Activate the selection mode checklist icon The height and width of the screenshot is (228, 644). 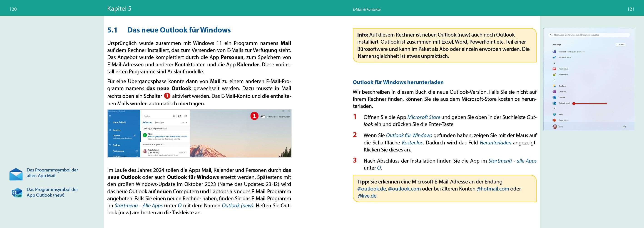(x=186, y=116)
